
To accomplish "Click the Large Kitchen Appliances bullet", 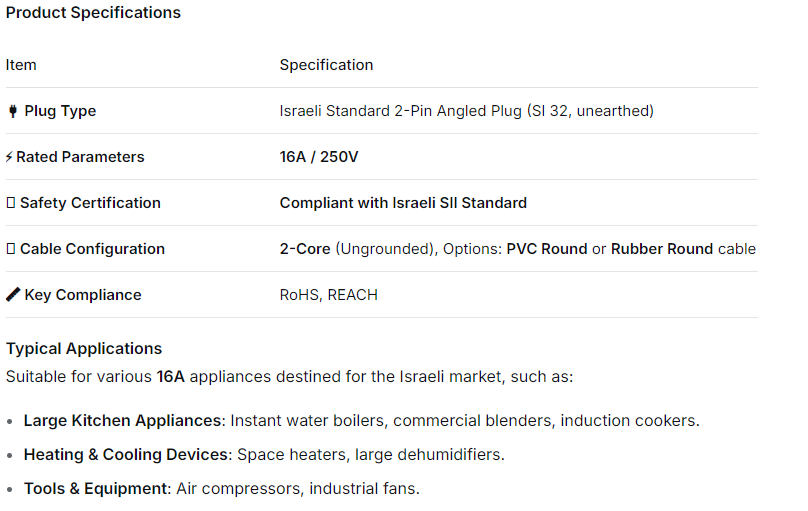I will point(121,421).
